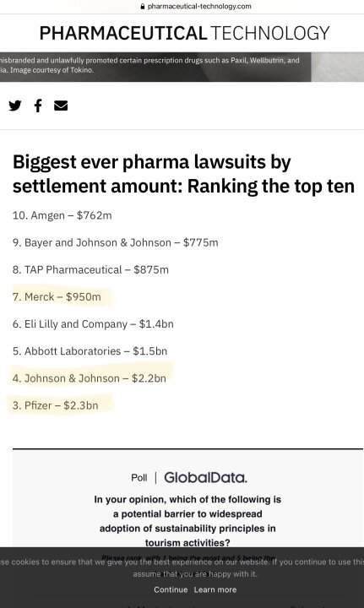The width and height of the screenshot is (364, 608).
Task: Share article via email envelope icon
Action: click(61, 106)
